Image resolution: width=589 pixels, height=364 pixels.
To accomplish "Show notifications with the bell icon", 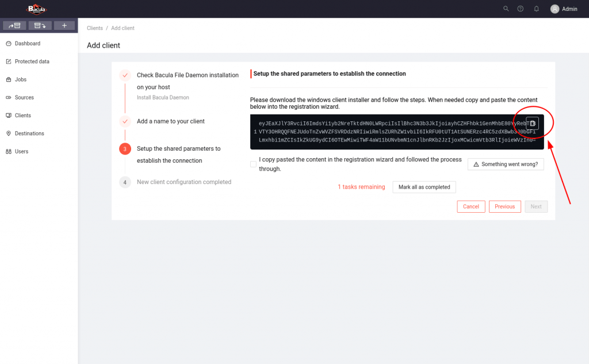I will [x=536, y=9].
